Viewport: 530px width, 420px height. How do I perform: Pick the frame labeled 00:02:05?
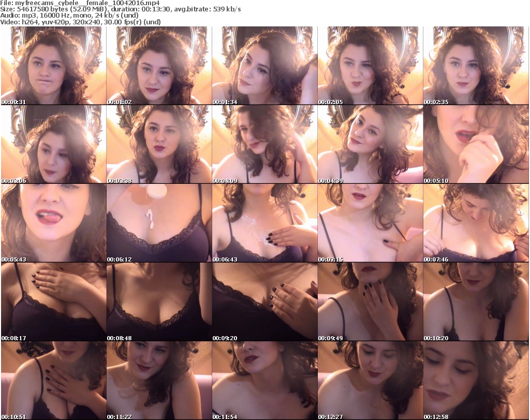(x=370, y=66)
